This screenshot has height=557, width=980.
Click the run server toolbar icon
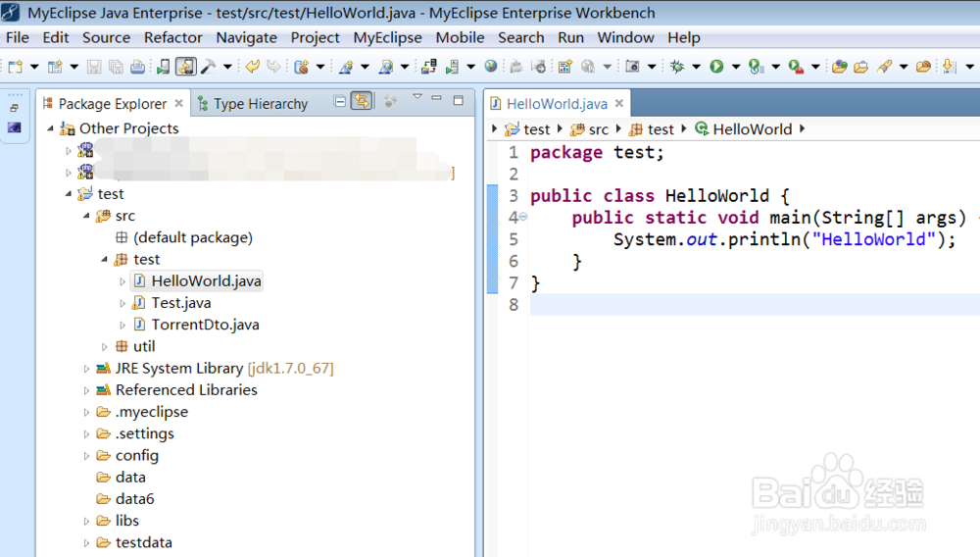pos(452,67)
